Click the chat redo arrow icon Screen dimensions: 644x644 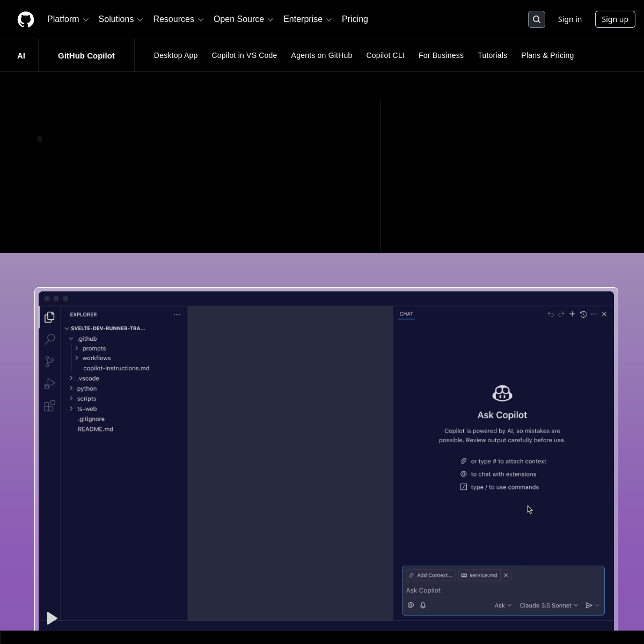561,314
